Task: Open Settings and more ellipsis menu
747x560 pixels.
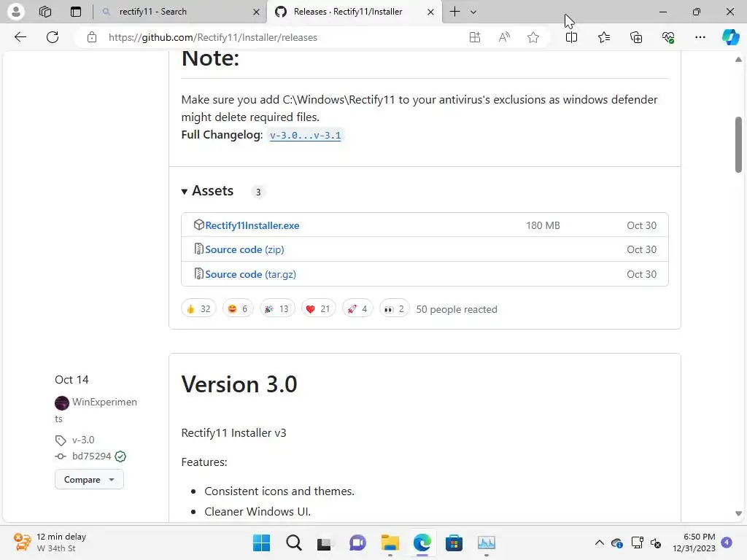Action: 700,37
